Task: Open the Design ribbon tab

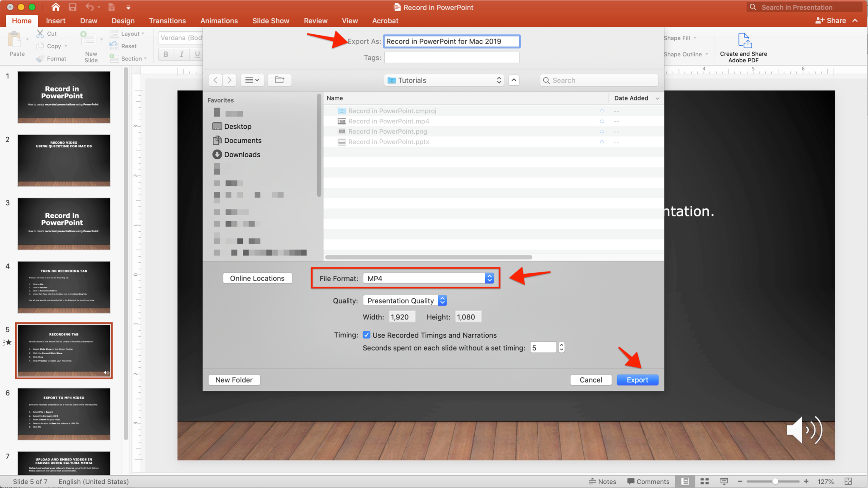Action: (x=123, y=21)
